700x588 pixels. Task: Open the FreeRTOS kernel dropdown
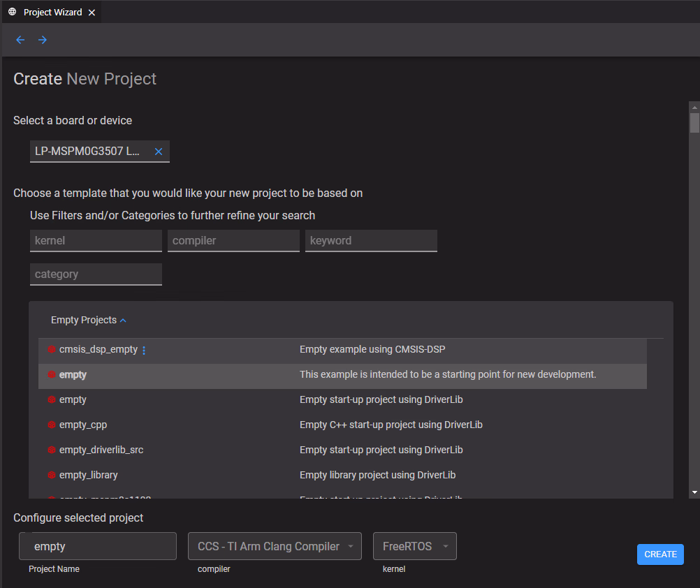coord(415,546)
